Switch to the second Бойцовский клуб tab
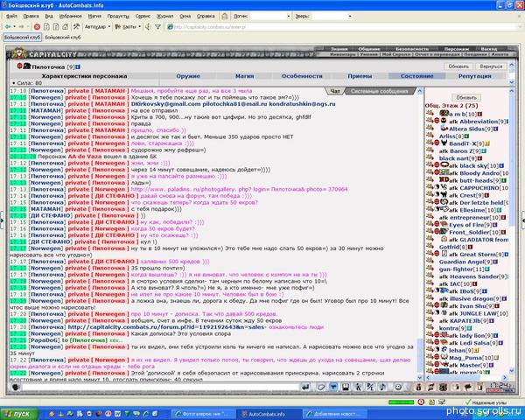Screen dimensions: 525x420 coord(63,37)
